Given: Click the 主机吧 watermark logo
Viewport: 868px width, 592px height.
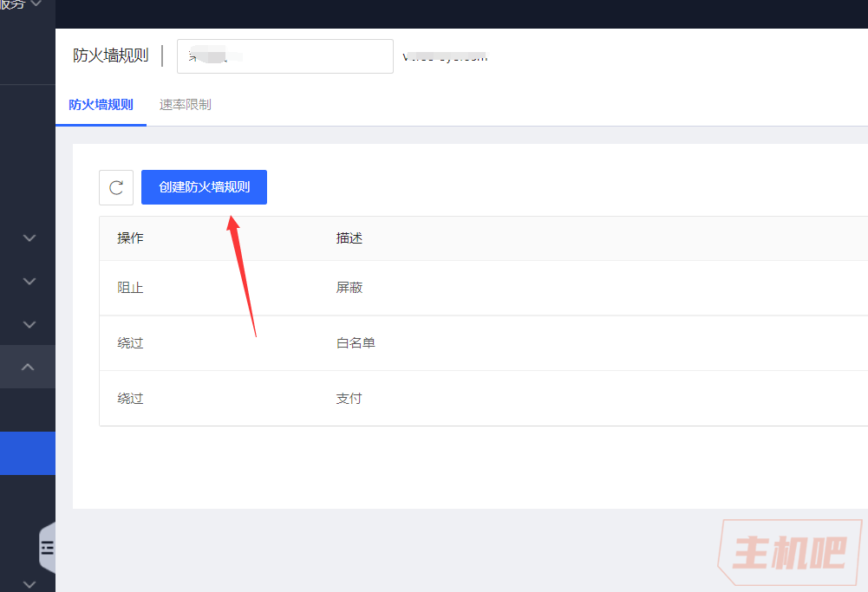Looking at the screenshot, I should coord(787,553).
